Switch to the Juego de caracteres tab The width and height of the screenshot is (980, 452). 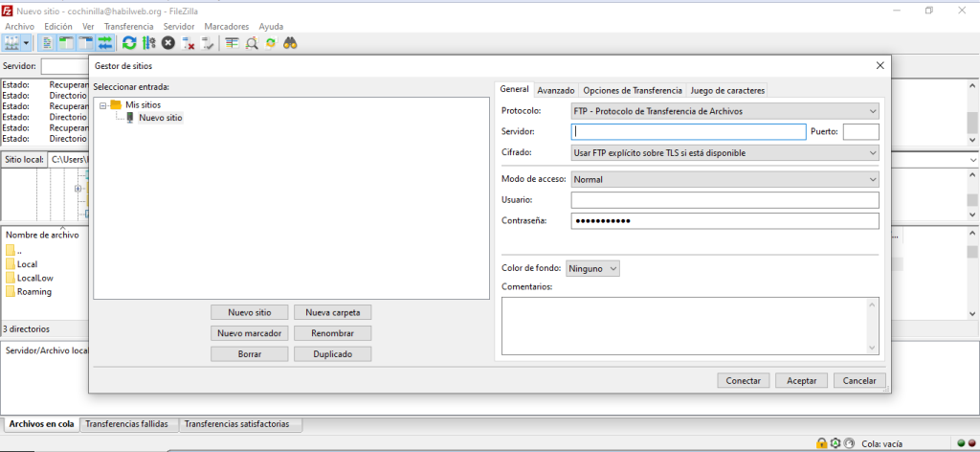click(x=727, y=91)
